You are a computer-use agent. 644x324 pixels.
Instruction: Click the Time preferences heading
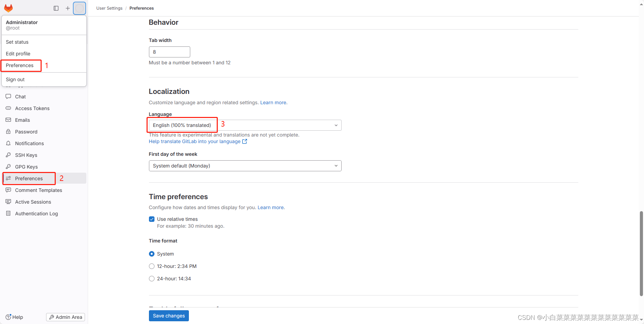coord(178,197)
